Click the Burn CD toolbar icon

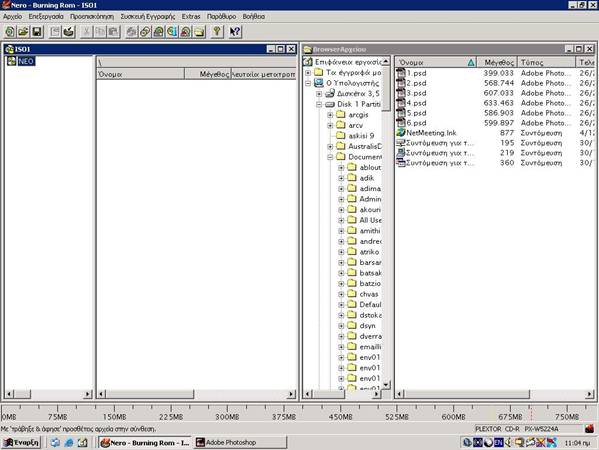click(69, 32)
